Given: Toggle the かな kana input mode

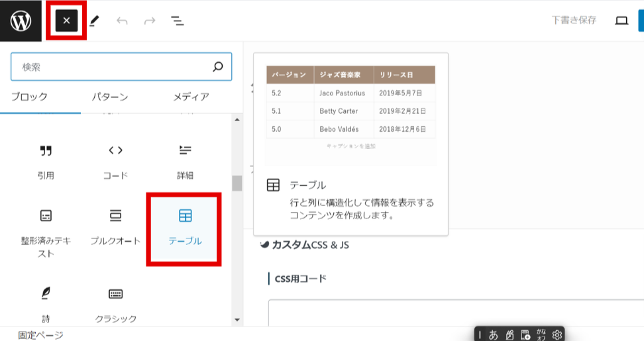Looking at the screenshot, I should [541, 335].
